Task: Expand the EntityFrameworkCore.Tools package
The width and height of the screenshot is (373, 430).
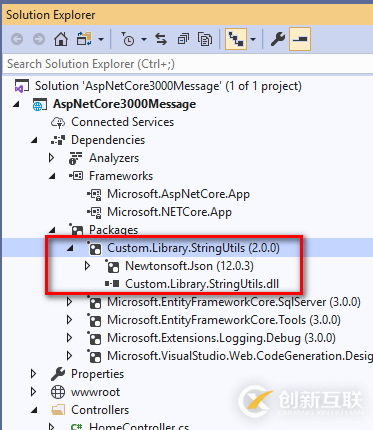Action: [70, 320]
